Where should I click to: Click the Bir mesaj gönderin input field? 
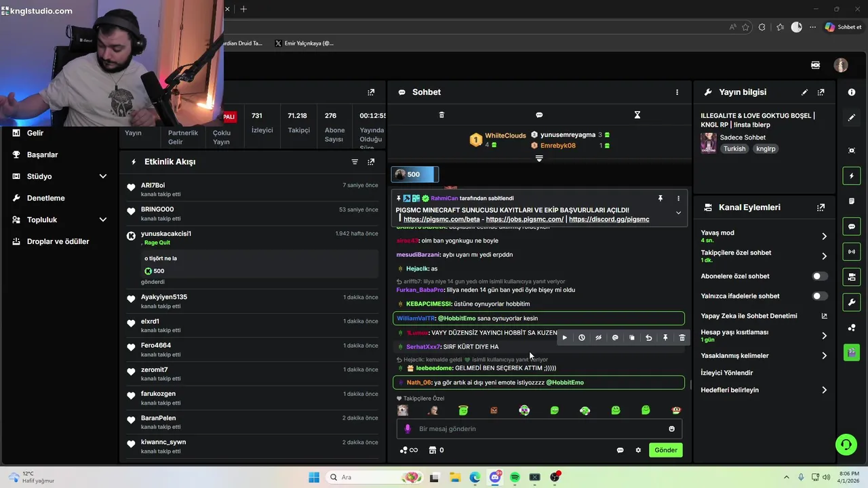click(x=539, y=429)
